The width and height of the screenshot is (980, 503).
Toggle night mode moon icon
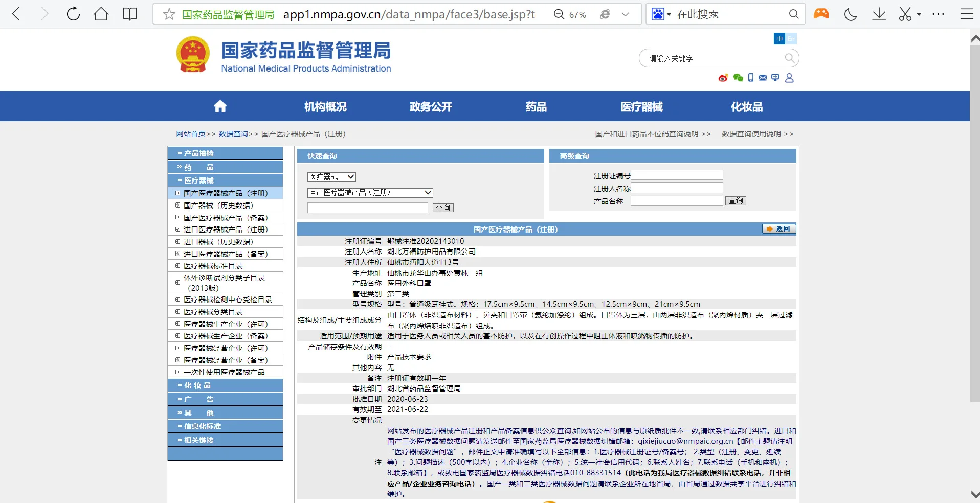[851, 14]
